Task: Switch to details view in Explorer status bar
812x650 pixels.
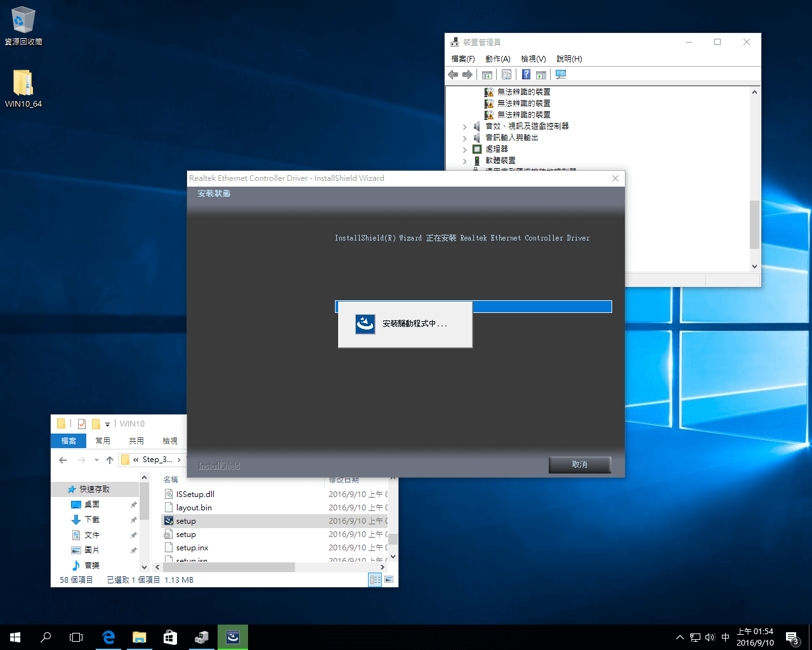Action: (x=375, y=580)
